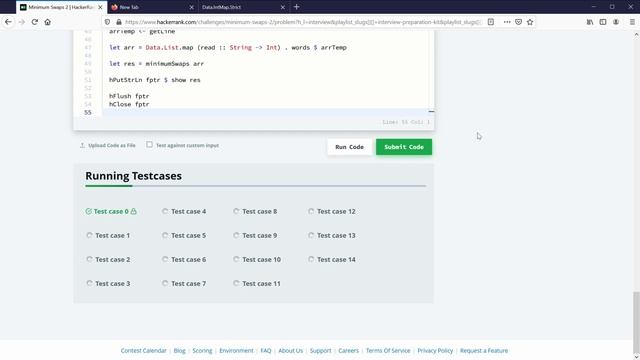Open the Terms Of Service footer link
The height and width of the screenshot is (360, 640).
coord(388,351)
